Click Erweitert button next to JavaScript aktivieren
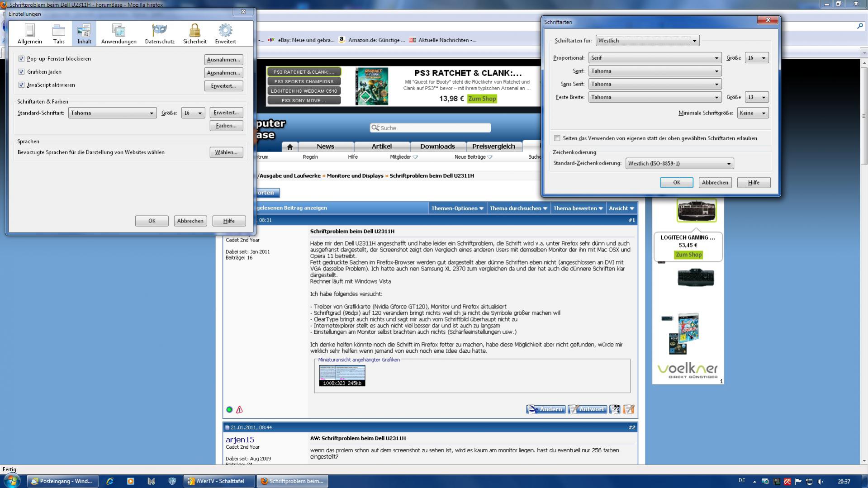Image resolution: width=868 pixels, height=488 pixels. click(x=223, y=86)
